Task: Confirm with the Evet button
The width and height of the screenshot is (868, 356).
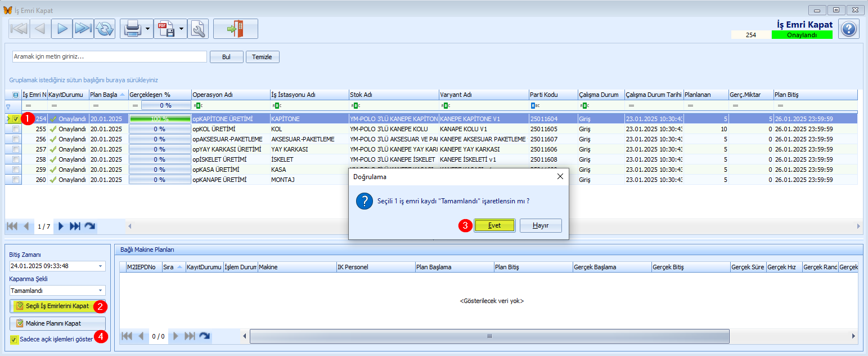Action: click(494, 225)
